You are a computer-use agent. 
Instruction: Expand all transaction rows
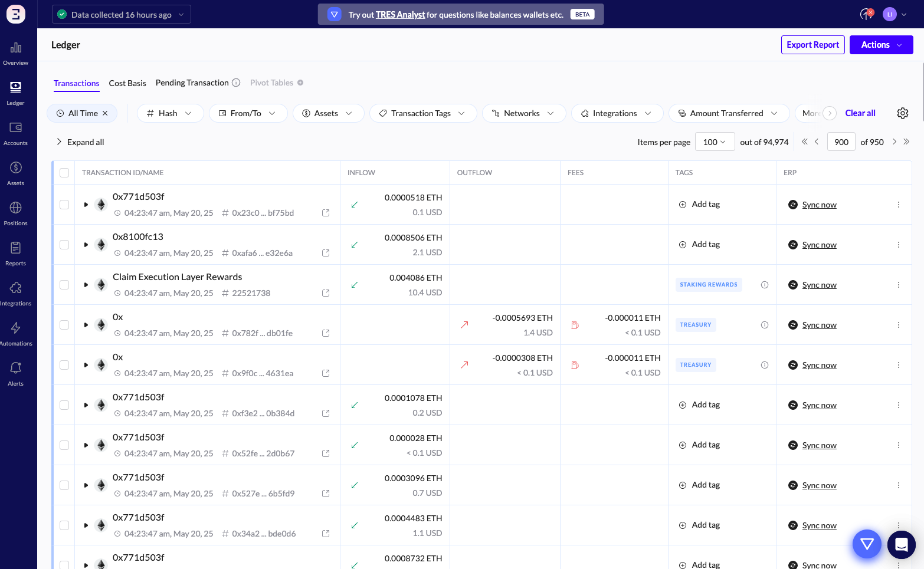80,142
